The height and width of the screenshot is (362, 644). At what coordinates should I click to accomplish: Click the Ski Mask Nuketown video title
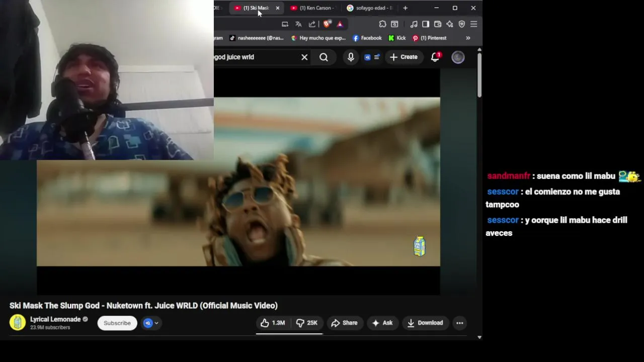tap(143, 306)
